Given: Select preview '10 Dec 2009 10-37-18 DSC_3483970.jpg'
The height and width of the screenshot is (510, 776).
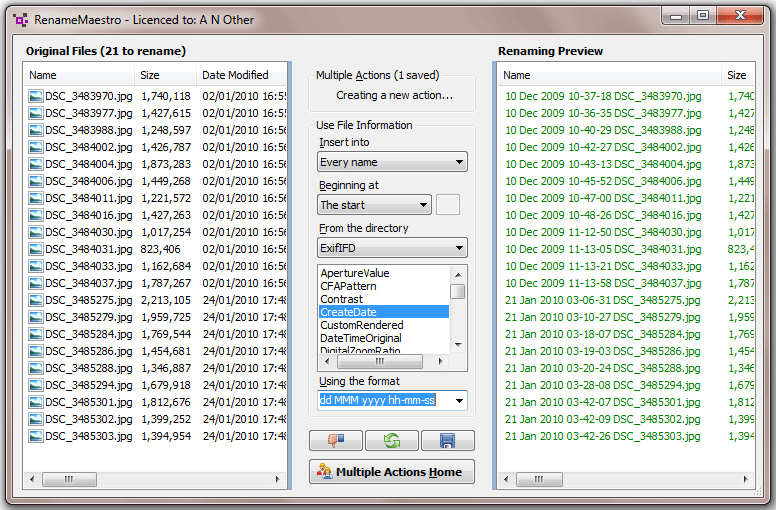Looking at the screenshot, I should click(603, 96).
